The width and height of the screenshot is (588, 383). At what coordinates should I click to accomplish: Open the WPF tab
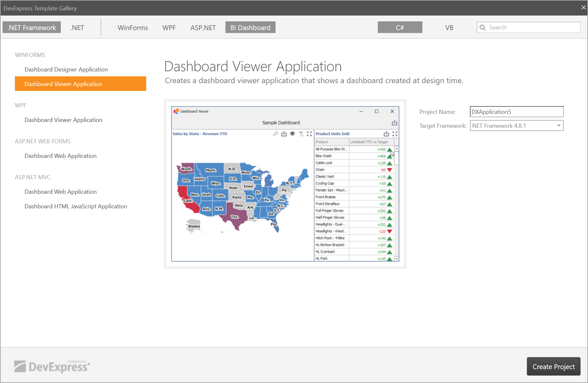[x=169, y=27]
